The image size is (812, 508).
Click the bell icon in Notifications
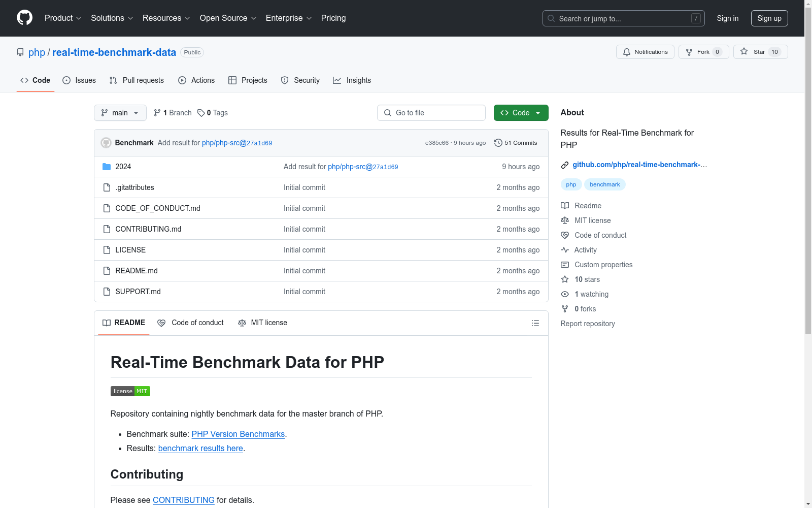pos(627,52)
